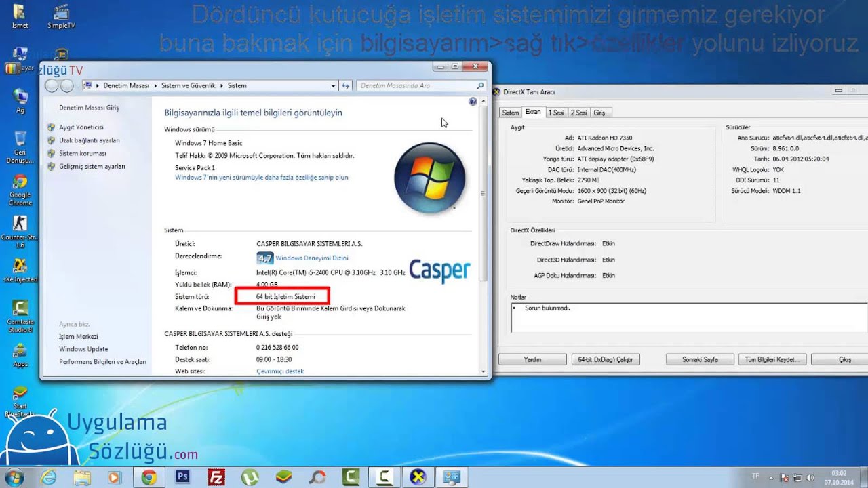Screen dimensions: 868x488
Task: Open Windows Media Player taskbar icon
Action: [x=115, y=477]
